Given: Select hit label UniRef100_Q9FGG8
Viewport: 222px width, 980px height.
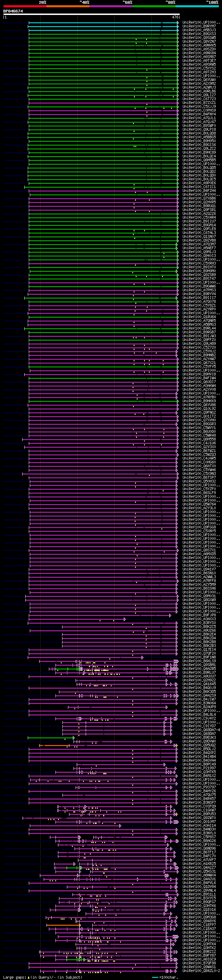Looking at the screenshot, I should [199, 527].
